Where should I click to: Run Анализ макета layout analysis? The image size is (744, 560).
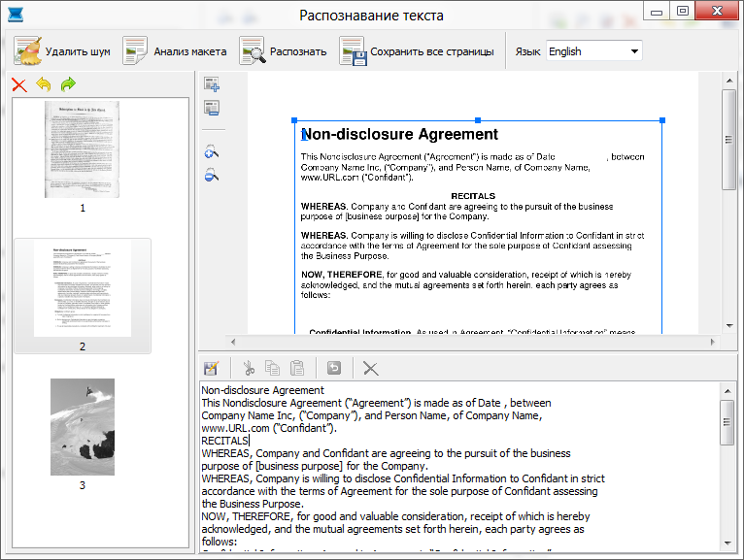pyautogui.click(x=175, y=51)
